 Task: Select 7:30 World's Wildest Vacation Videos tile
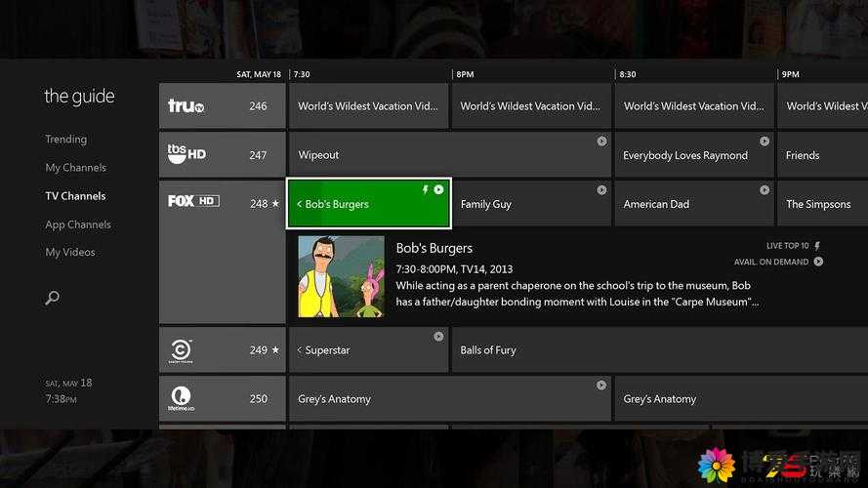pyautogui.click(x=368, y=106)
